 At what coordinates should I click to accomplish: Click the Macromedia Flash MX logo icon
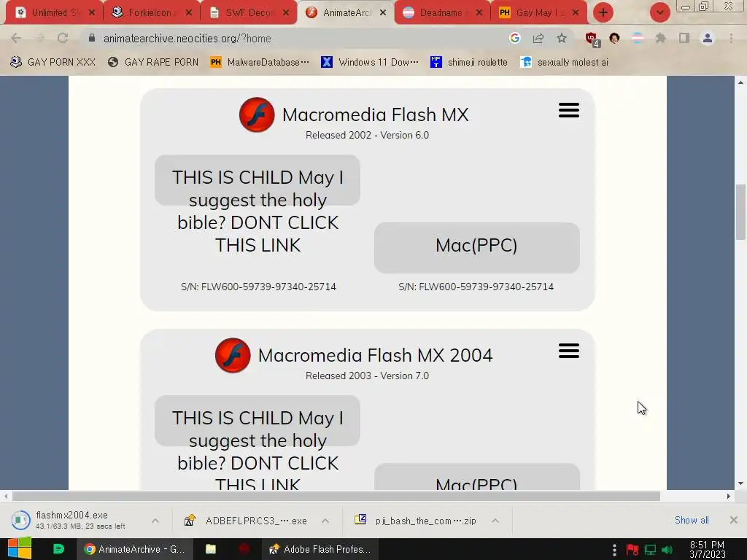(257, 114)
